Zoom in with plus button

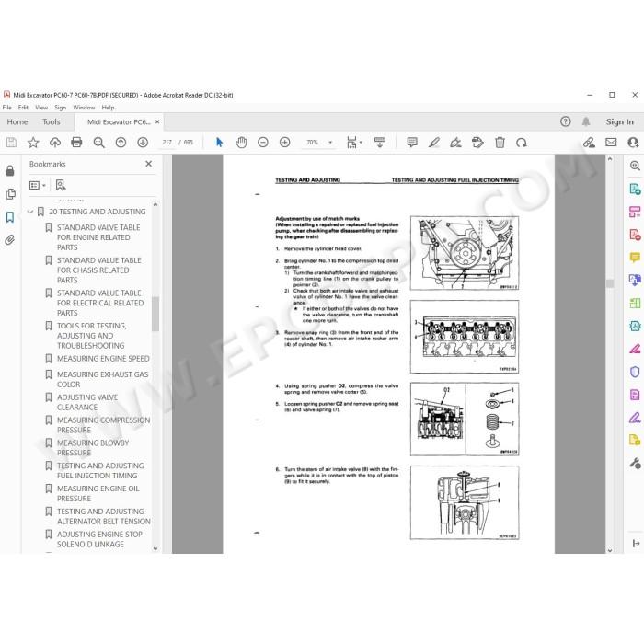(284, 143)
